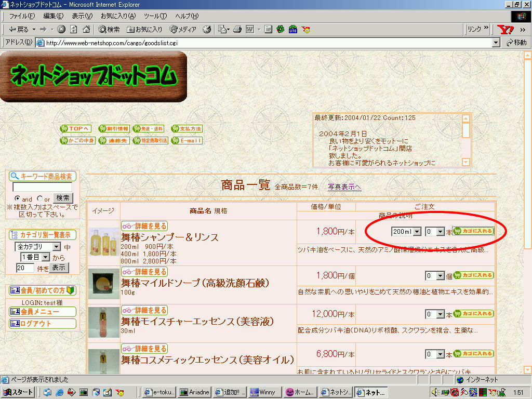This screenshot has width=532, height=399.
Task: Open the 1番目 start position dropdown
Action: pyautogui.click(x=35, y=257)
